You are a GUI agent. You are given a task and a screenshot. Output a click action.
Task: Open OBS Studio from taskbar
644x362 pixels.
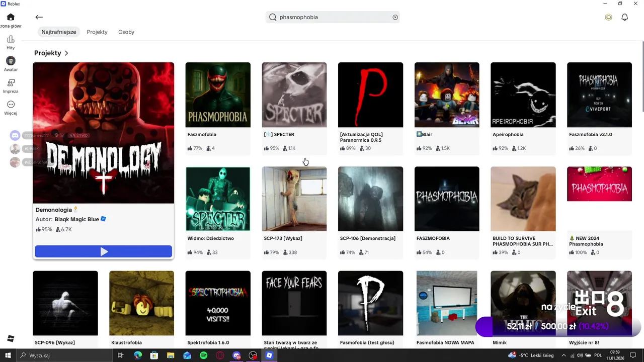253,355
